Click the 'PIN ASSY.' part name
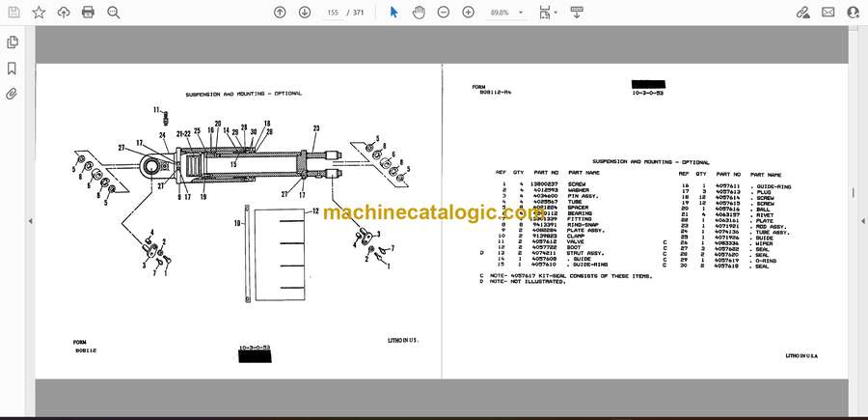868x420 pixels. click(x=583, y=196)
